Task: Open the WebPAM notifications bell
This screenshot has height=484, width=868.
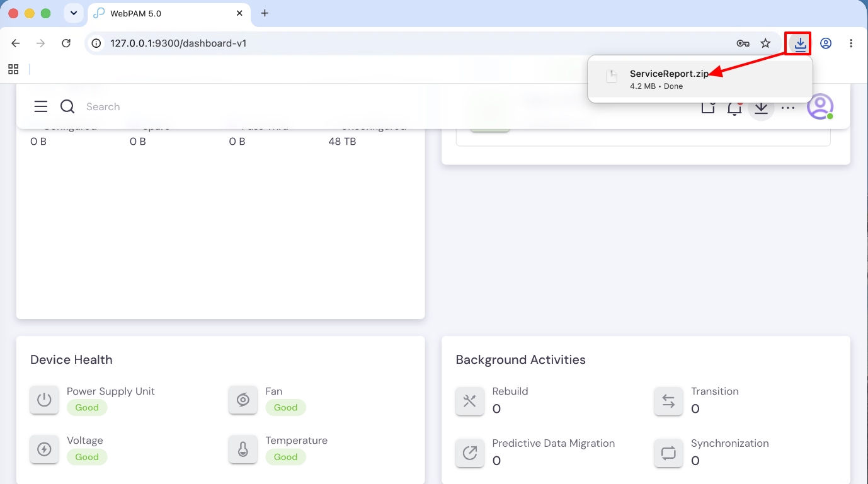Action: click(734, 107)
